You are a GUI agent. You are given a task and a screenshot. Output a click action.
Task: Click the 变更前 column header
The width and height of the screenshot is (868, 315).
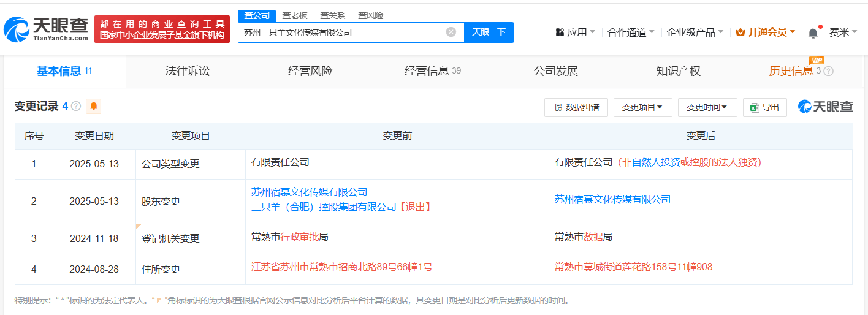click(x=397, y=136)
